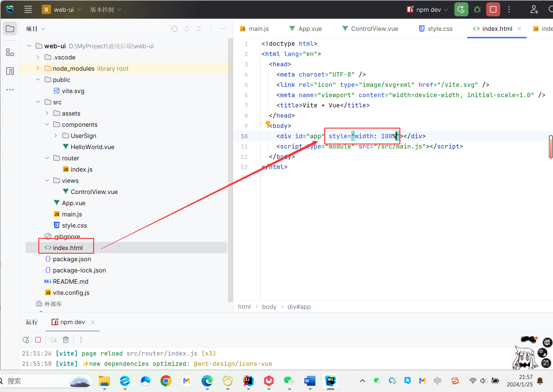Open volume control in system tray
The height and width of the screenshot is (392, 553).
[484, 380]
